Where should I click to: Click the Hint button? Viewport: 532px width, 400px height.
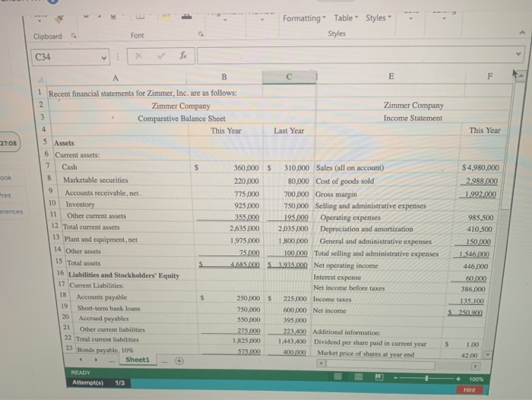(x=469, y=390)
